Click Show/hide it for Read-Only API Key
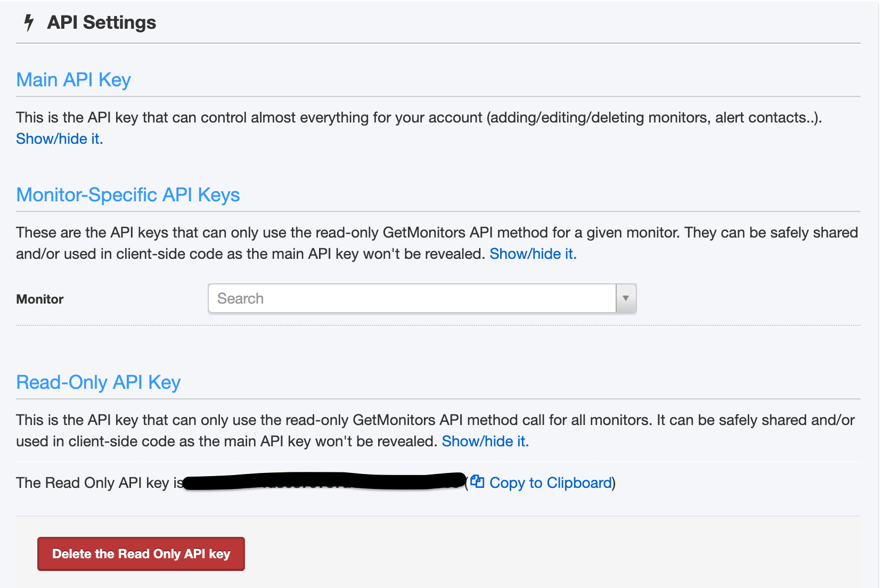883x588 pixels. (x=485, y=441)
